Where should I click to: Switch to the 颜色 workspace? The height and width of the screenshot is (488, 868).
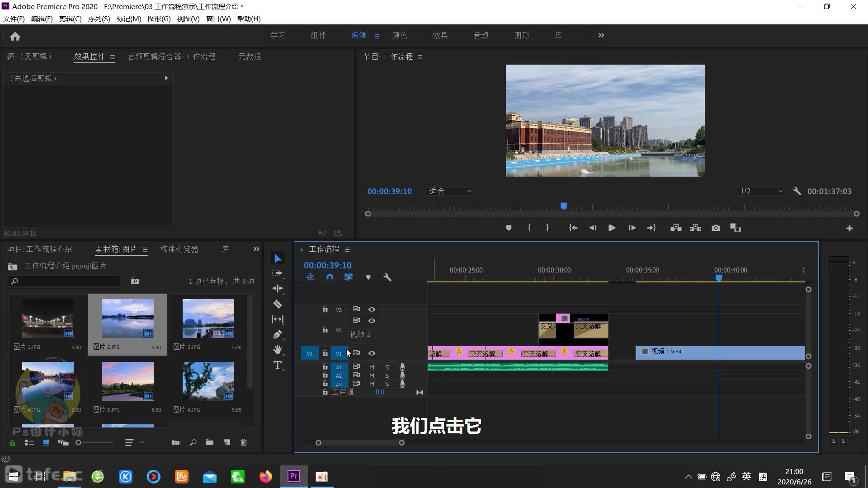(399, 35)
